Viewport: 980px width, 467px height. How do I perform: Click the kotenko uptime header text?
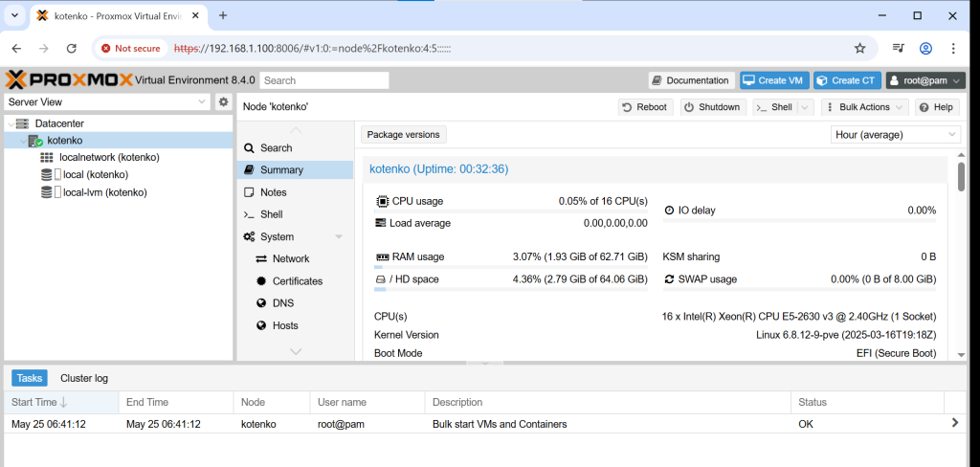tap(438, 168)
